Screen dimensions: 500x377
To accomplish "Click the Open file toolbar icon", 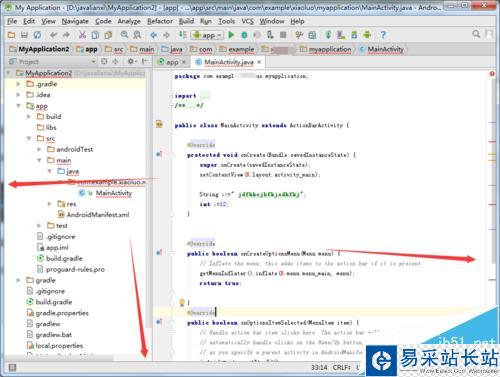I will (x=11, y=35).
